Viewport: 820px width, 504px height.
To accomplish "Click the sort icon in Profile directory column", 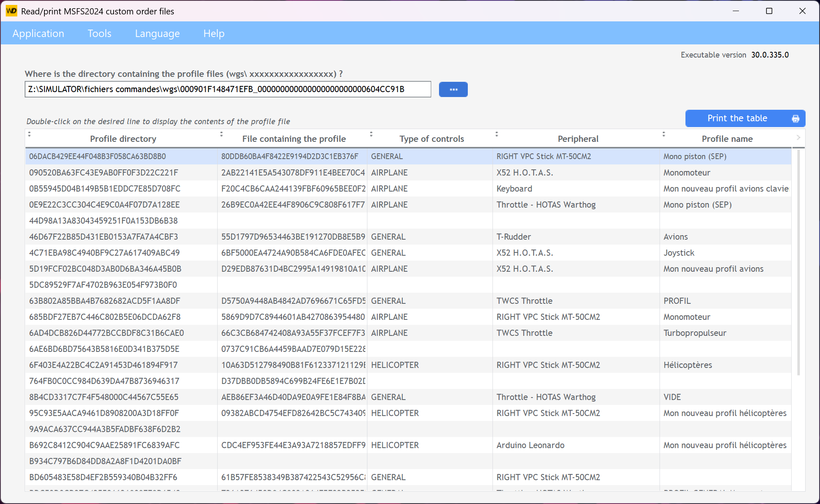I will [x=29, y=134].
